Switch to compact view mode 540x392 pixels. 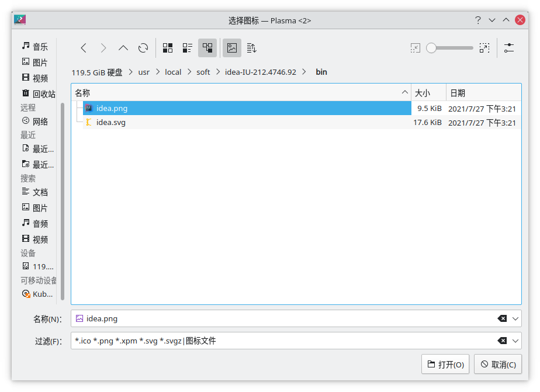click(188, 48)
